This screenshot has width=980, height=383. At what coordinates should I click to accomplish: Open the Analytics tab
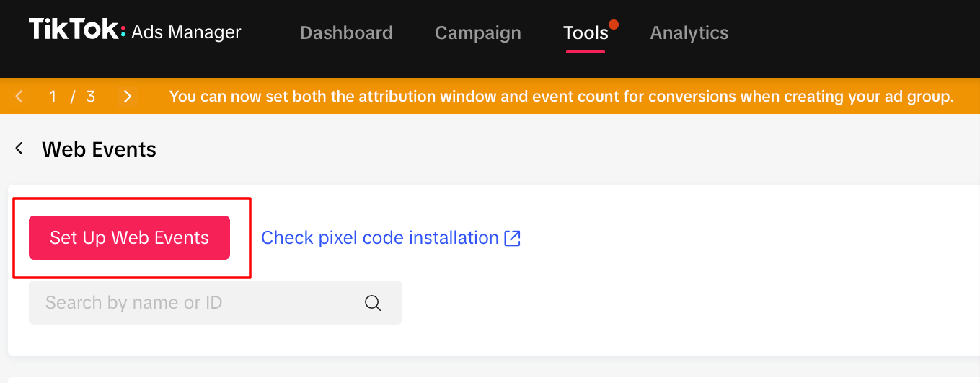click(689, 32)
